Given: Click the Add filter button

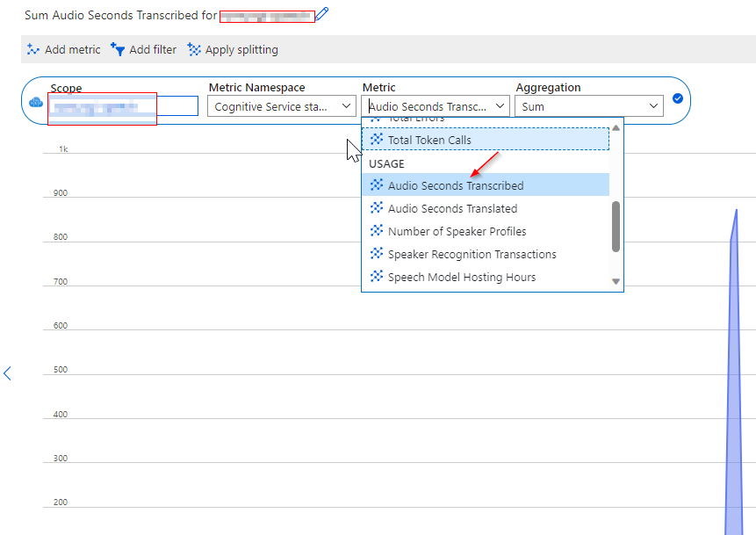Looking at the screenshot, I should [x=144, y=49].
